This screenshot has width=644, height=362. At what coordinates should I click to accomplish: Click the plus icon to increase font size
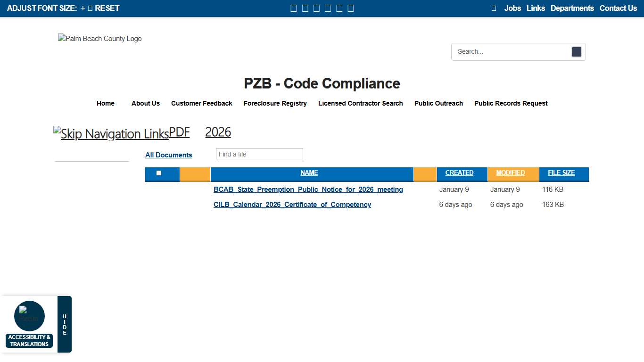coord(83,8)
